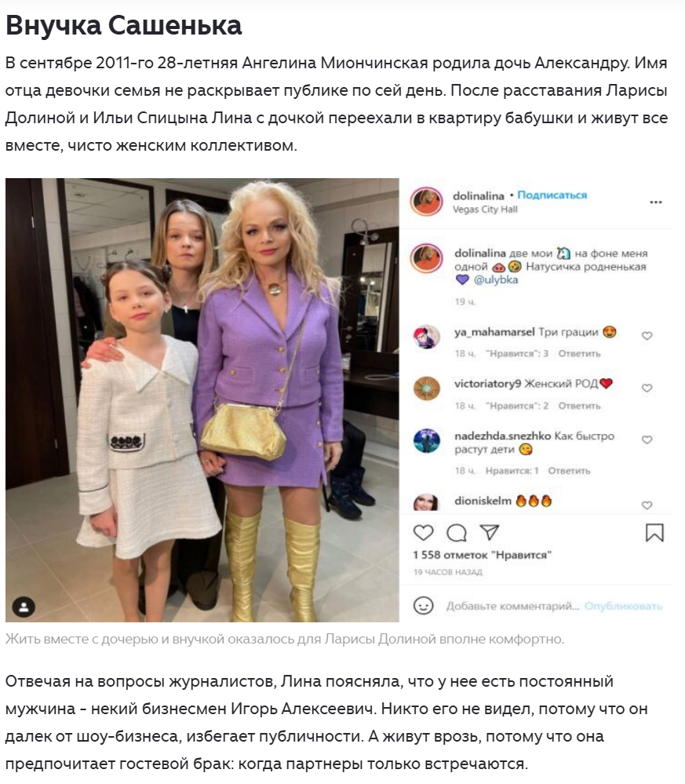The image size is (685, 784).
Task: Like the victoriatory9 comment heart
Action: 647,388
